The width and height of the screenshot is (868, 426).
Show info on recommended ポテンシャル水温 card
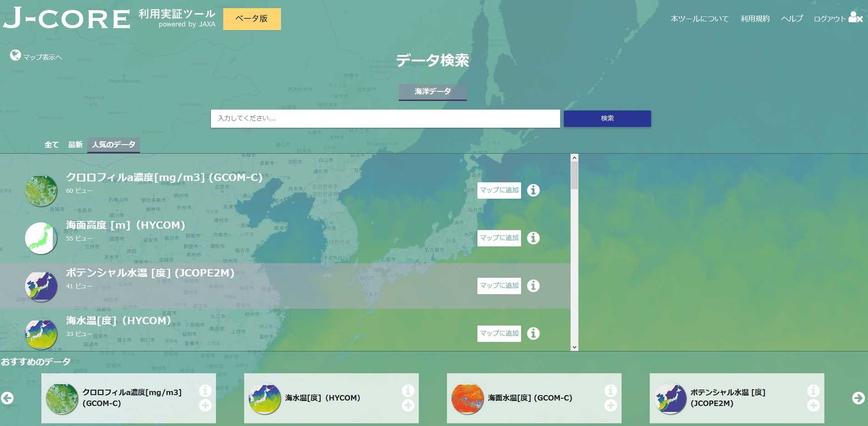[814, 391]
